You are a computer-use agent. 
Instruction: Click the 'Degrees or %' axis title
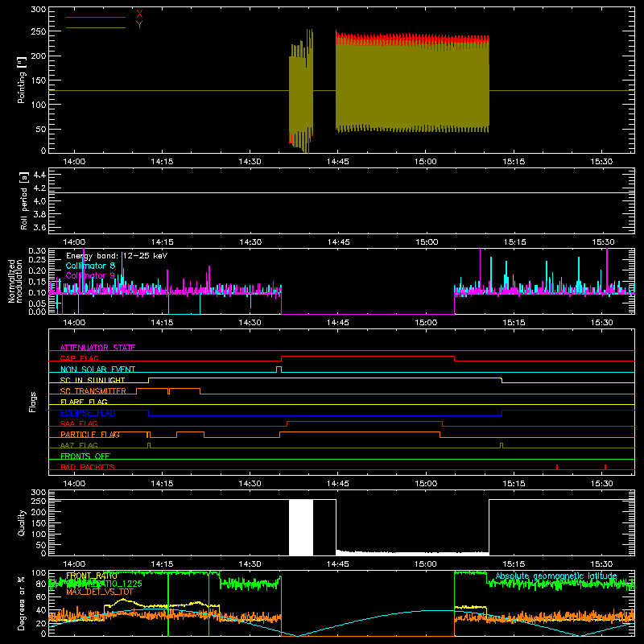21,603
